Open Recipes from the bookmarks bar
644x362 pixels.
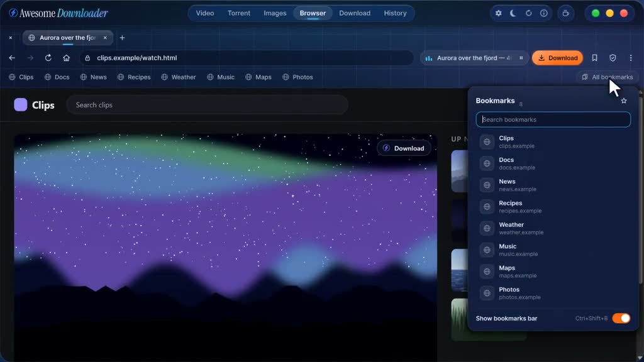tap(135, 77)
